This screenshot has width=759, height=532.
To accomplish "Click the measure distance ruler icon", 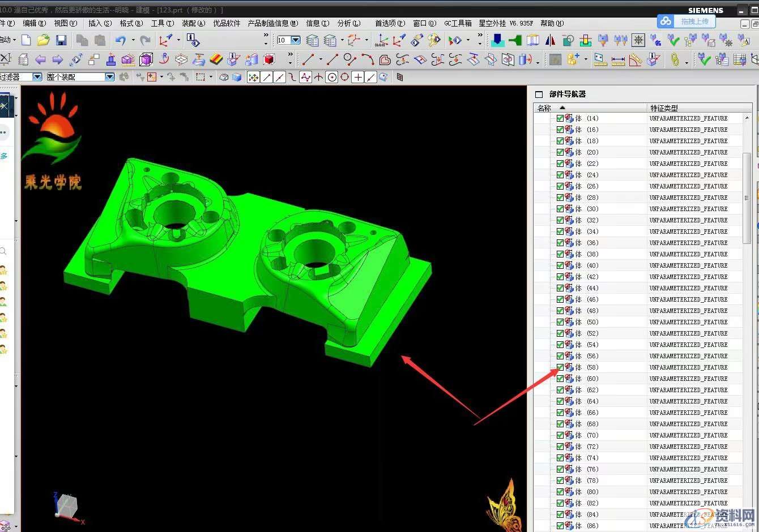I will pos(618,59).
